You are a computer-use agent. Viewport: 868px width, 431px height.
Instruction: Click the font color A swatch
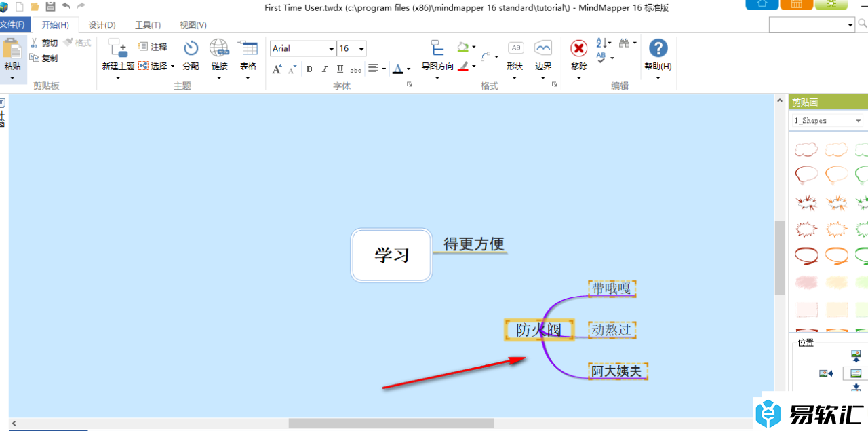click(397, 69)
